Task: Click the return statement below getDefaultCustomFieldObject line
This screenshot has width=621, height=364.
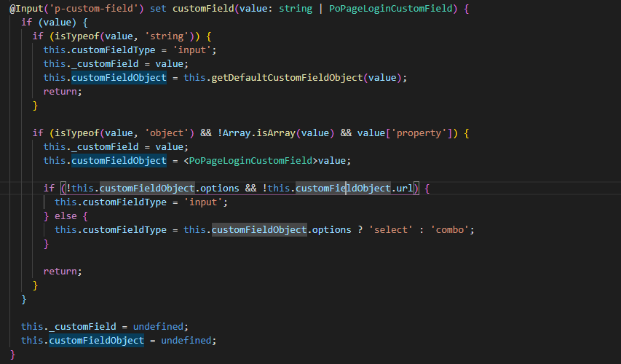Action: pyautogui.click(x=63, y=92)
